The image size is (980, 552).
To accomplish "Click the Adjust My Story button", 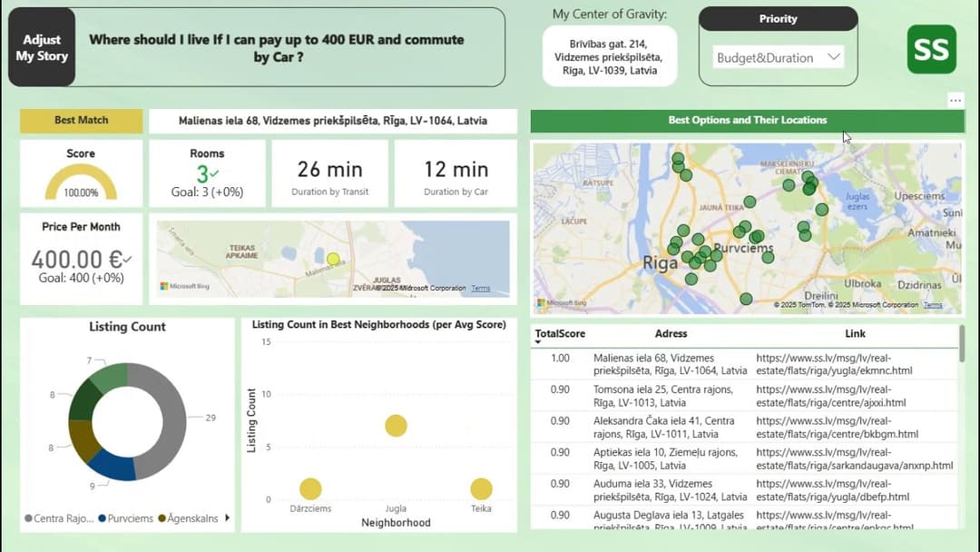I will coord(42,47).
